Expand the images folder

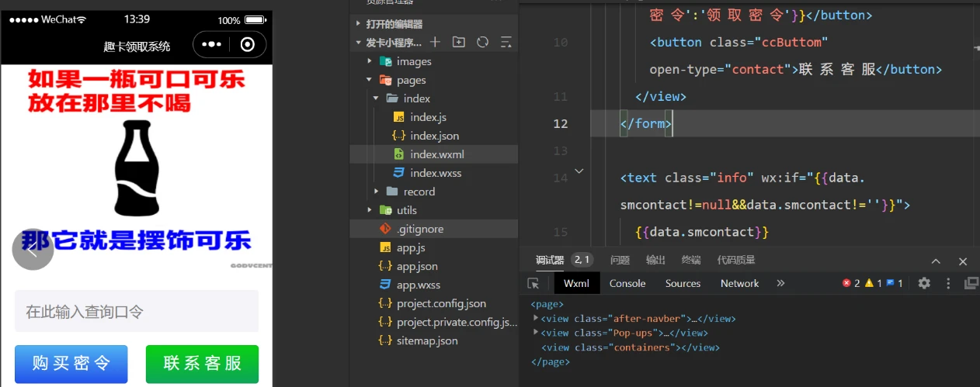370,61
